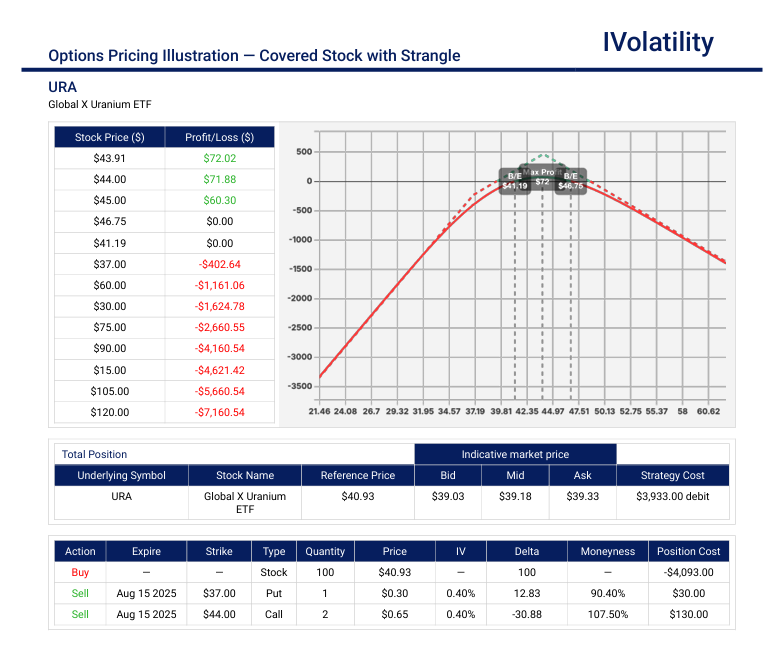Click Sell action in the Call row
This screenshot has height=657, width=784.
pos(80,614)
